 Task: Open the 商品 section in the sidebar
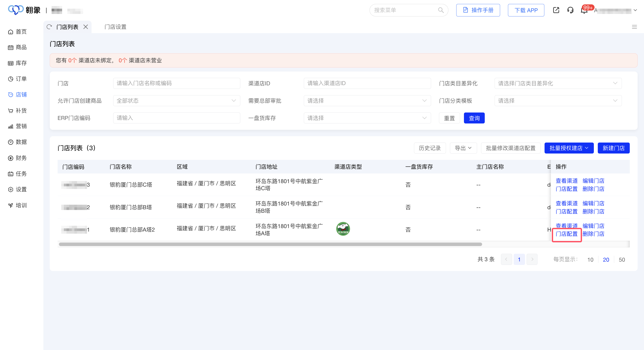17,47
